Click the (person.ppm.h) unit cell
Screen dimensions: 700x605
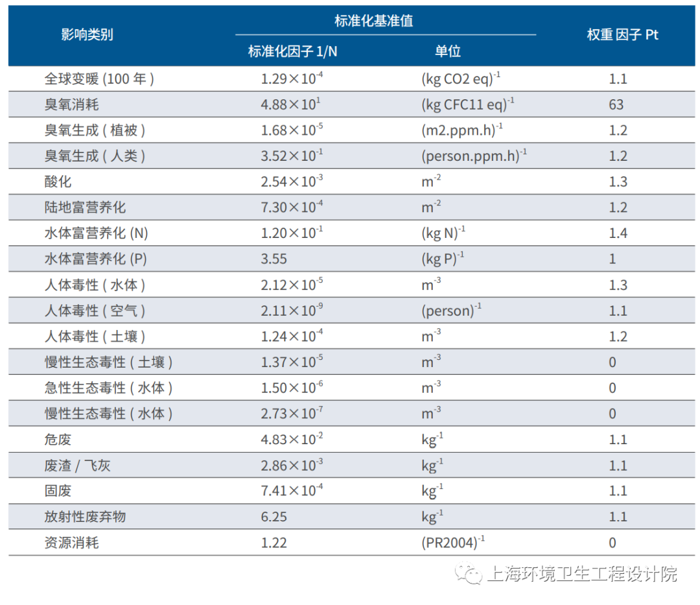(474, 156)
